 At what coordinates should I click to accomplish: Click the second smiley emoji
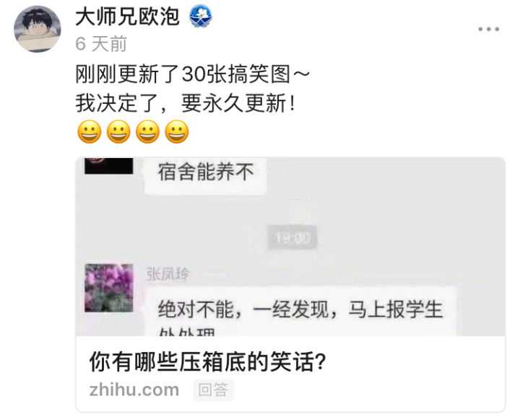pos(118,132)
